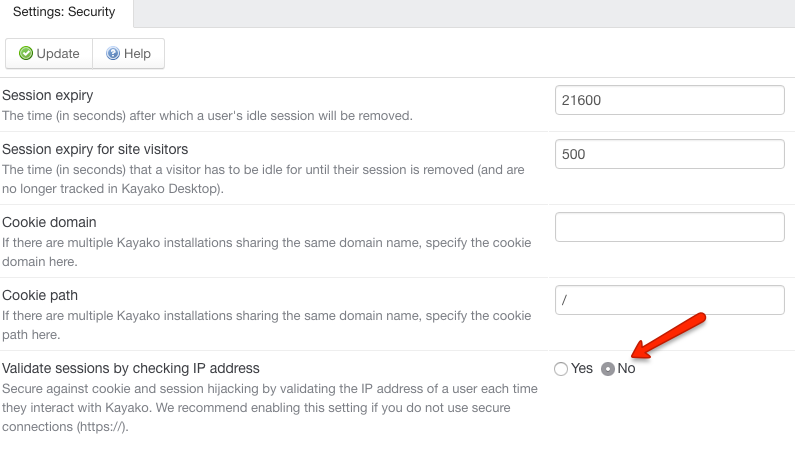This screenshot has width=795, height=459.
Task: Focus the Session expiry field showing 21600
Action: 669,100
